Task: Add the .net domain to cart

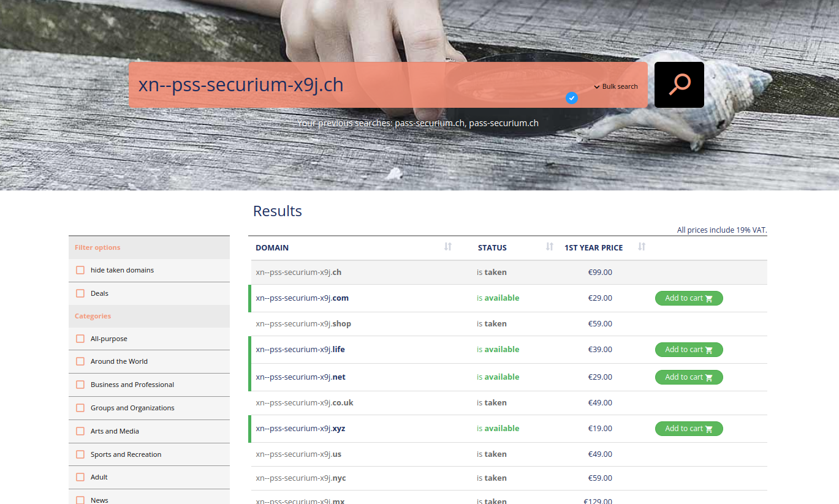Action: point(689,377)
